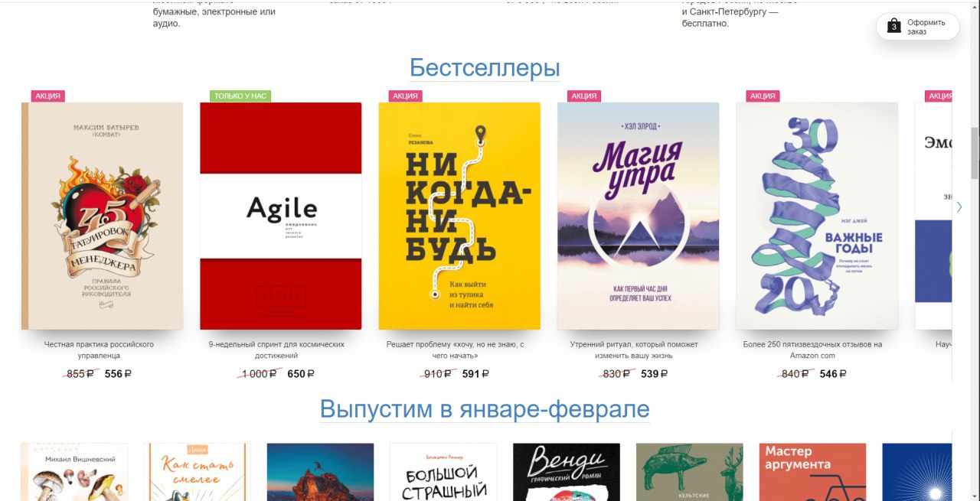Screen dimensions: 980x501
Task: Open the upcoming Как стать смелее book cover
Action: 197,472
